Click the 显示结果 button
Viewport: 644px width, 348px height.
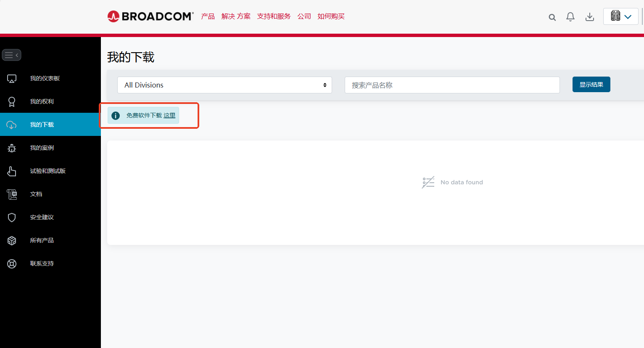coord(591,85)
